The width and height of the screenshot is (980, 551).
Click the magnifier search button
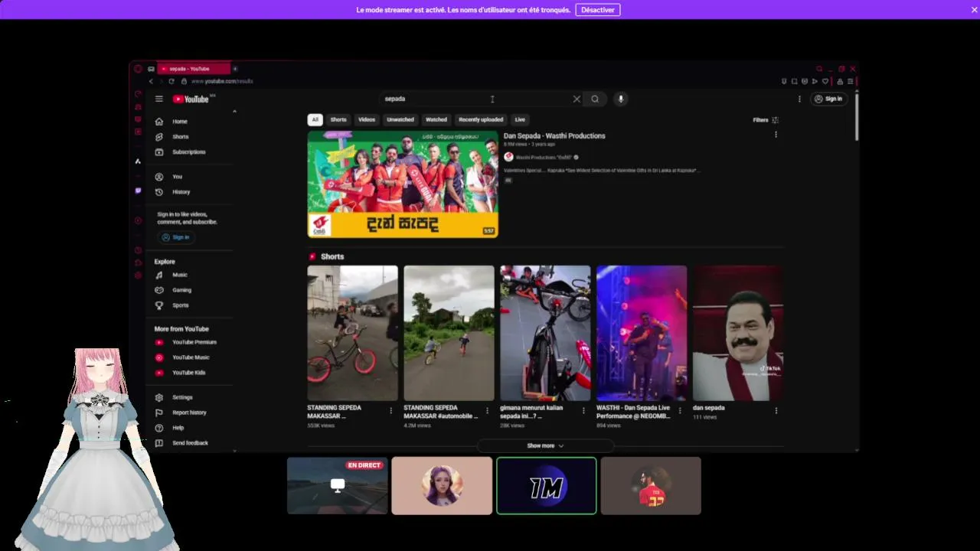coord(595,99)
